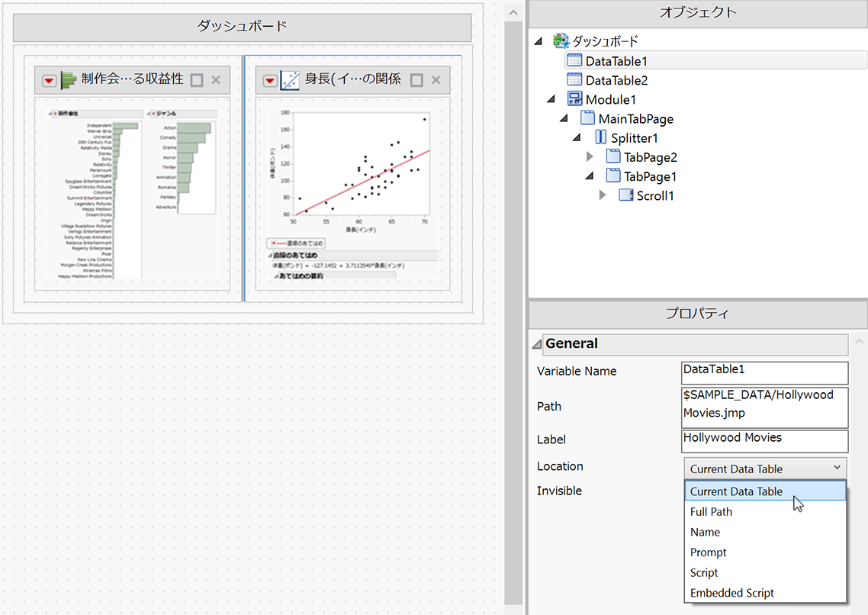Maximize the 身長(イ…の関係 report panel
Screen dimensions: 868x615
point(417,80)
